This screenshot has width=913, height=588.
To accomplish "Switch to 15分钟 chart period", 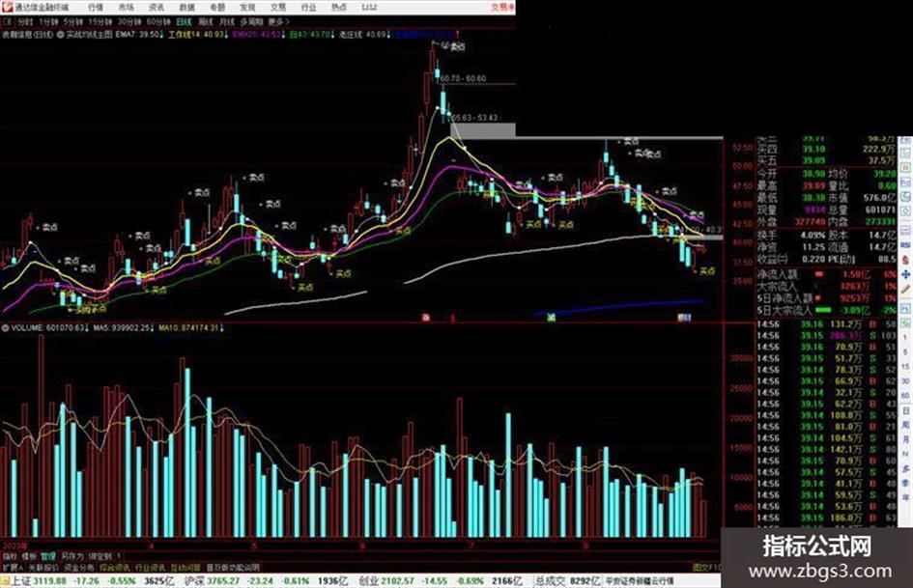I will (100, 22).
